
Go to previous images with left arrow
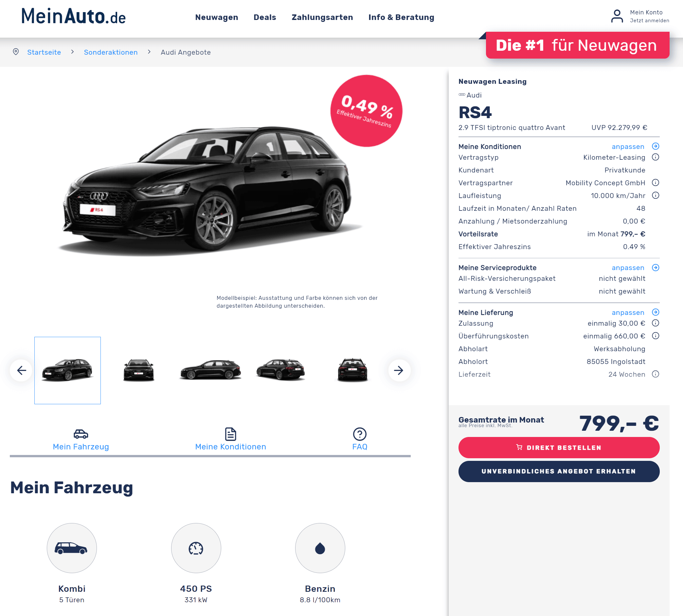tap(21, 370)
